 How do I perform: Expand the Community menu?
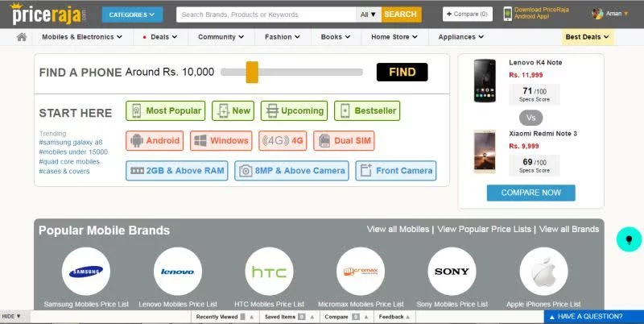[x=221, y=36]
